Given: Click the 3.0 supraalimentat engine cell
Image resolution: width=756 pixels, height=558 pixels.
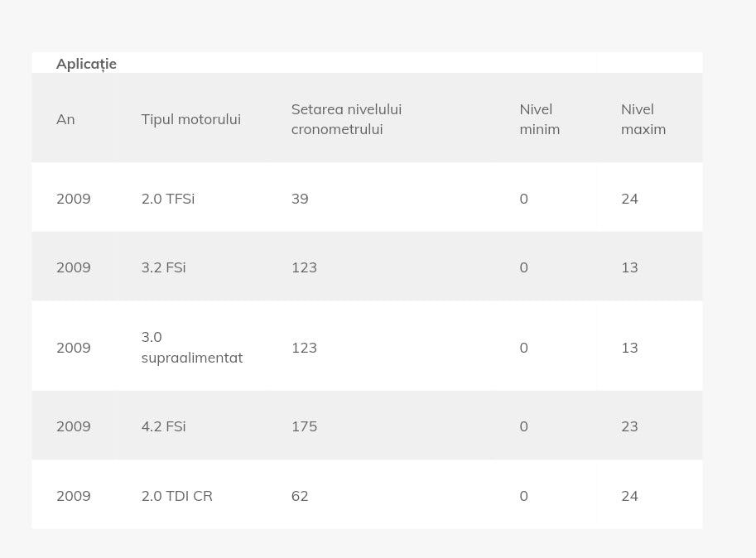Looking at the screenshot, I should tap(191, 348).
